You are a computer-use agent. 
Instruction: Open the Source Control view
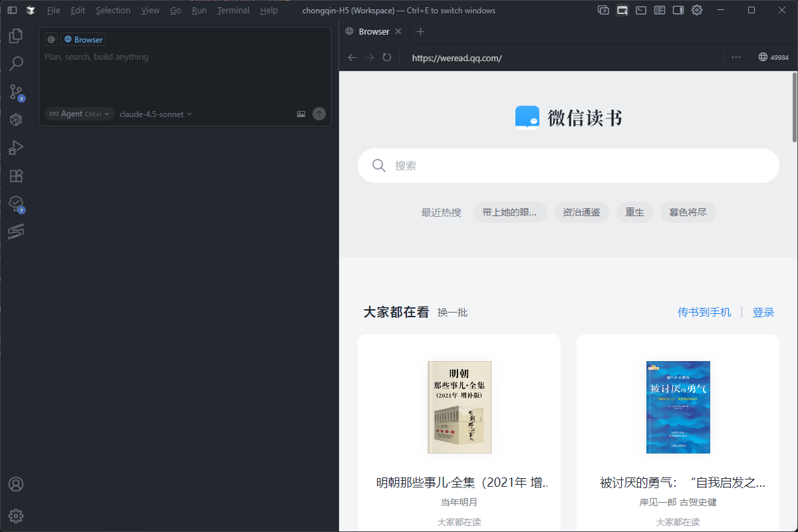pos(16,92)
